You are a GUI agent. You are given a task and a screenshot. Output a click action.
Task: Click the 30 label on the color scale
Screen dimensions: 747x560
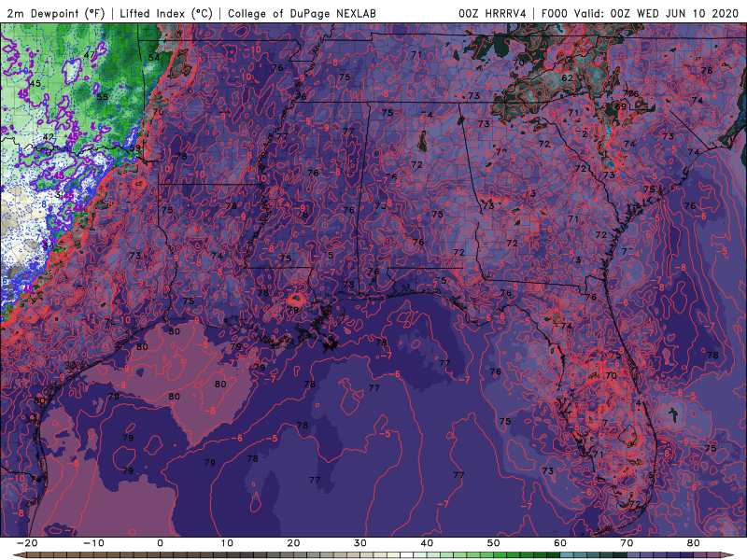pos(360,543)
